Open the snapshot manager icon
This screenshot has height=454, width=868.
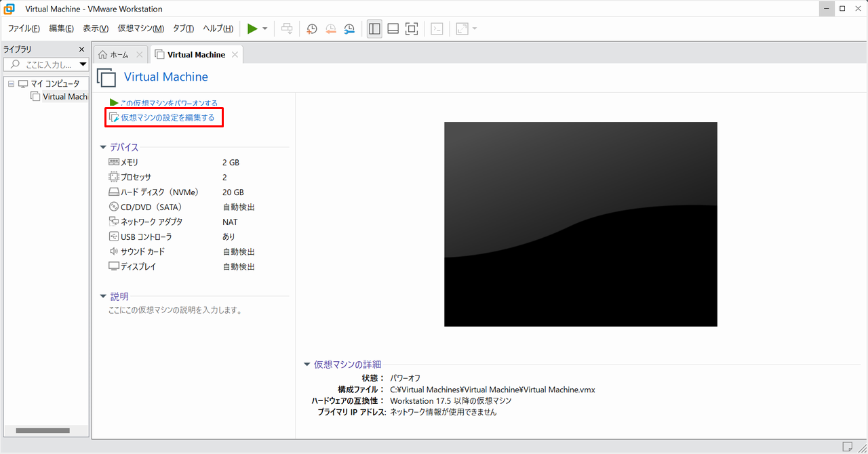tap(349, 28)
